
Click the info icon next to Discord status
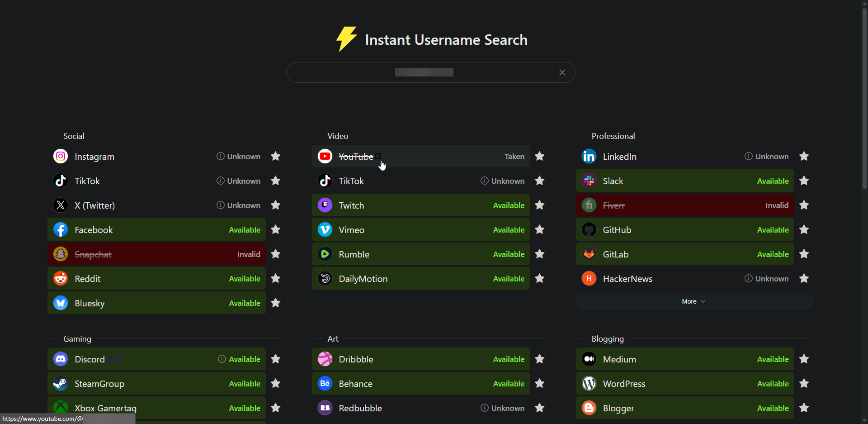click(x=222, y=359)
